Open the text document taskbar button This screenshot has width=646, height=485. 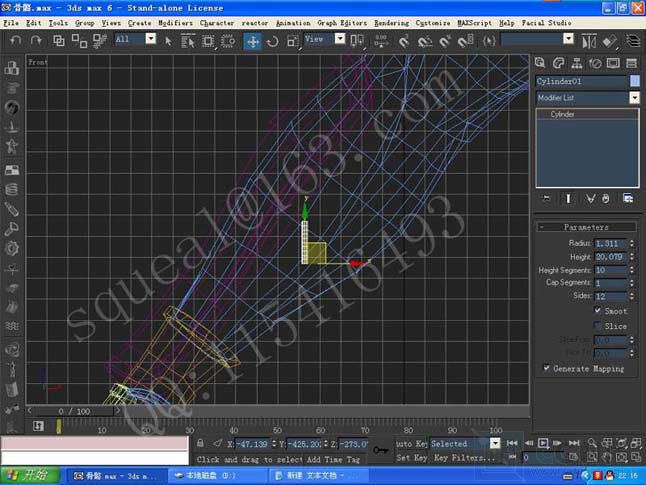pos(316,476)
